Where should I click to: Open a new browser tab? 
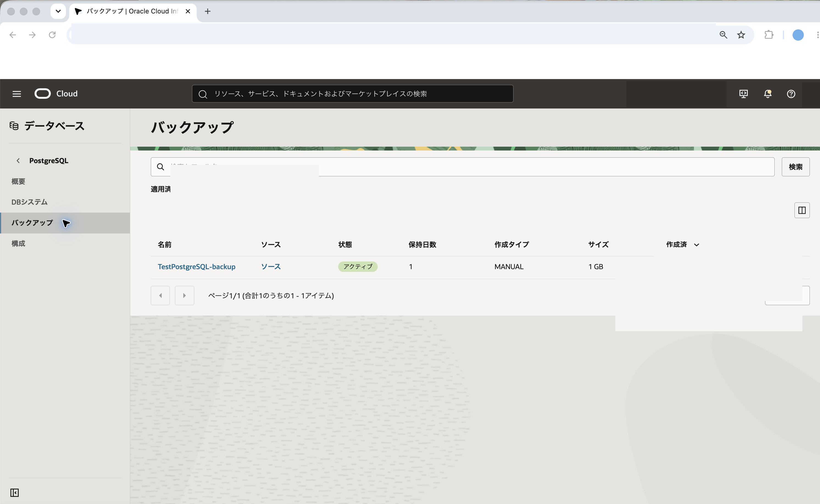[x=208, y=11]
